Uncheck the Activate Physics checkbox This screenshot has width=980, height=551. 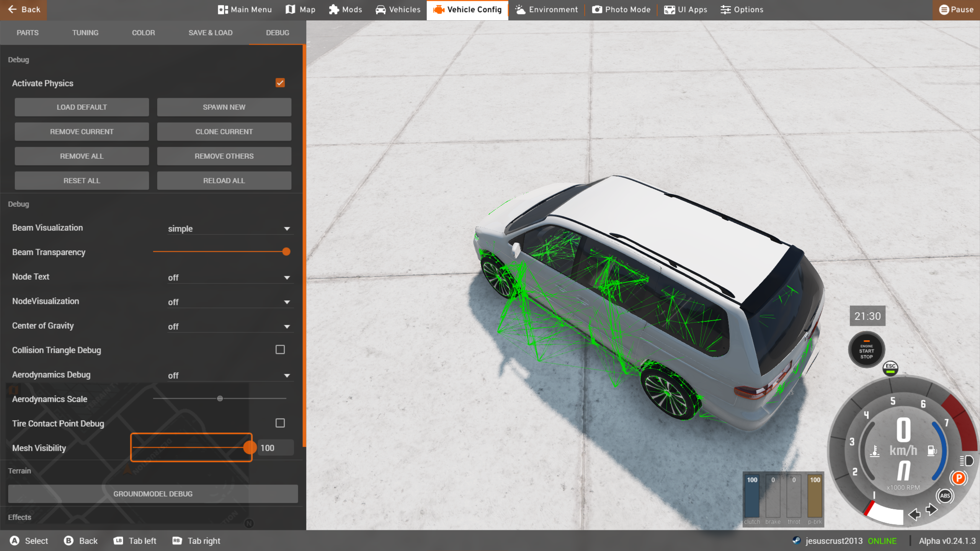click(280, 83)
